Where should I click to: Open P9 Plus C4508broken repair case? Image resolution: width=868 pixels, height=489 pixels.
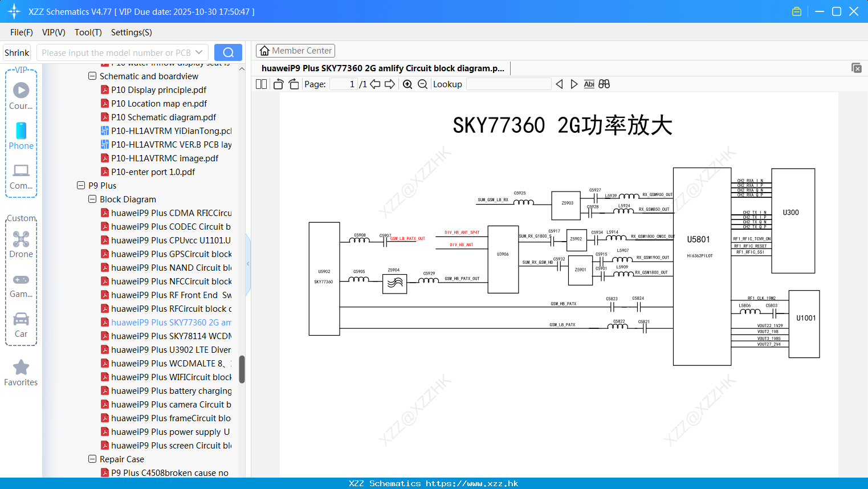click(x=165, y=472)
